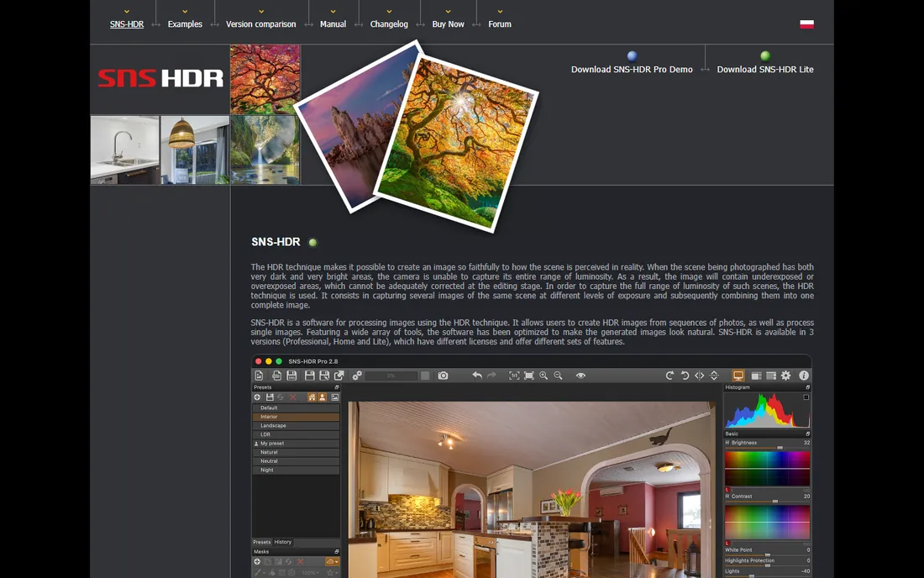Undock the Basic panel float icon
Image resolution: width=924 pixels, height=578 pixels.
[x=808, y=433]
